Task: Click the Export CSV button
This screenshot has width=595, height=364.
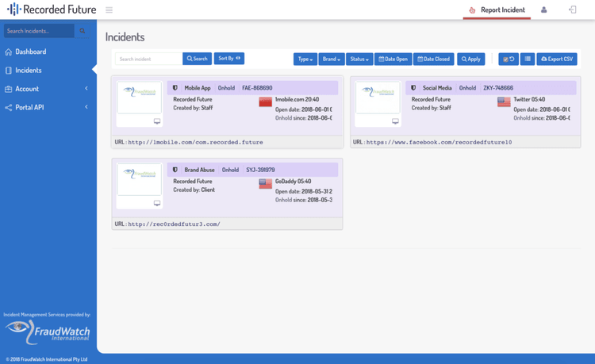Action: [556, 59]
